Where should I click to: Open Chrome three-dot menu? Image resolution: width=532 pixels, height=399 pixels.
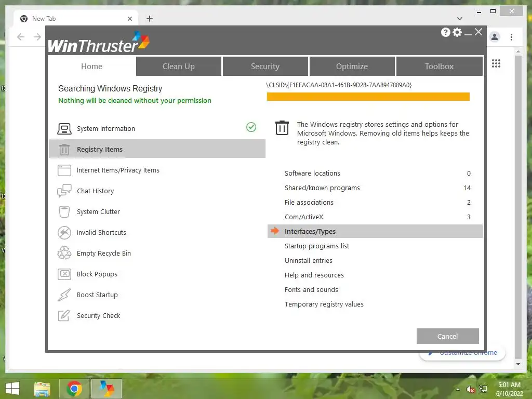(x=511, y=37)
